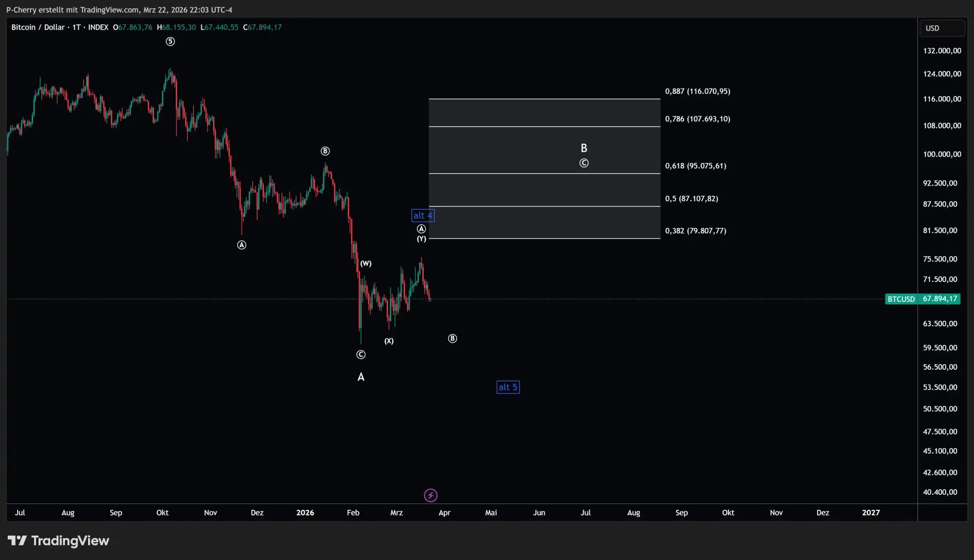Viewport: 974px width, 560px height.
Task: Select the circled Ⓐ wave label
Action: (241, 245)
